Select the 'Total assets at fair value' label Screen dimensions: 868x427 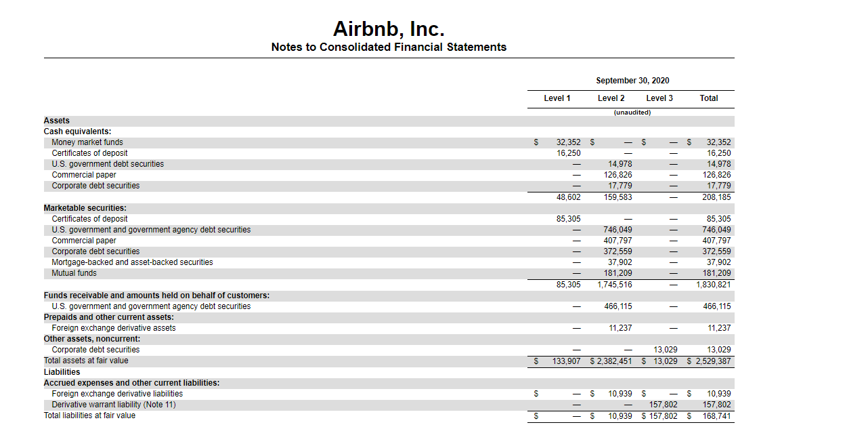86,361
